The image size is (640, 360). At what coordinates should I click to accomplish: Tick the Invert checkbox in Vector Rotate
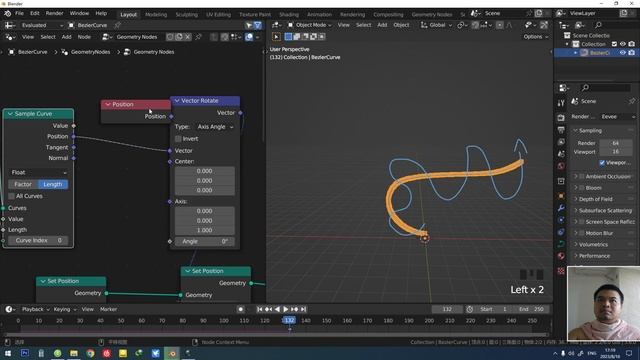pos(178,139)
